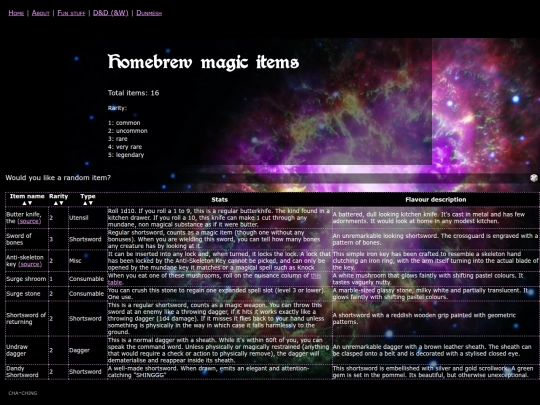Viewport: 540px width, 405px height.
Task: Click the '5: legendary' rarity entry
Action: 126,155
